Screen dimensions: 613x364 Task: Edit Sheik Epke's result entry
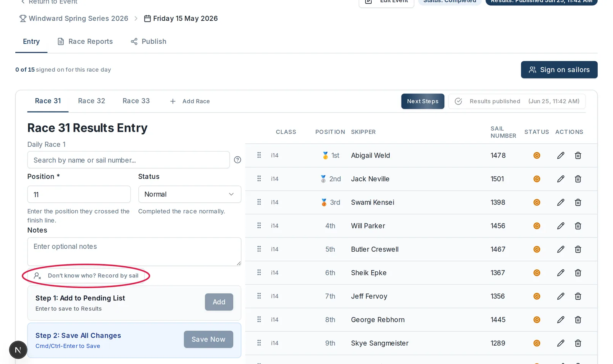point(561,273)
